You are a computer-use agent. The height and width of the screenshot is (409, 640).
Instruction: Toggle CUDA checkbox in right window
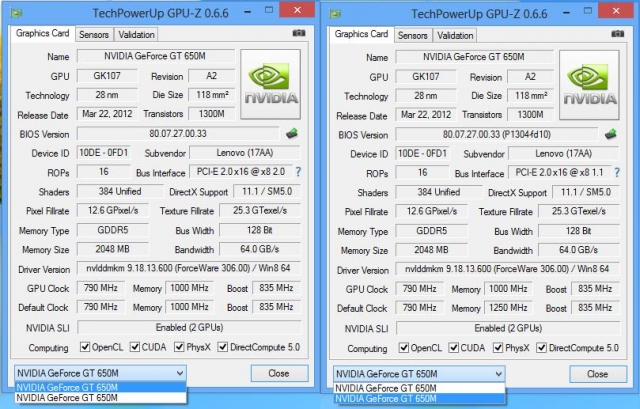coord(453,348)
